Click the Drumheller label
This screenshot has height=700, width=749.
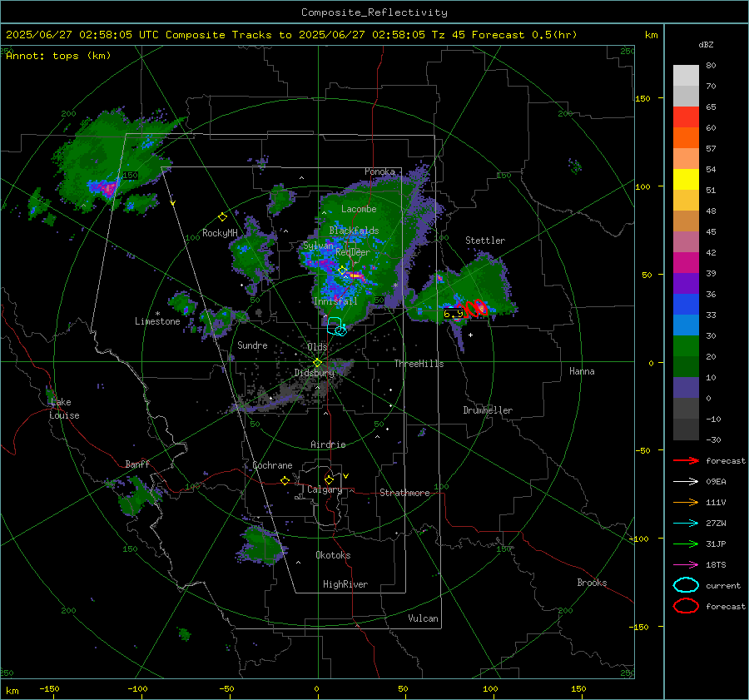[488, 410]
